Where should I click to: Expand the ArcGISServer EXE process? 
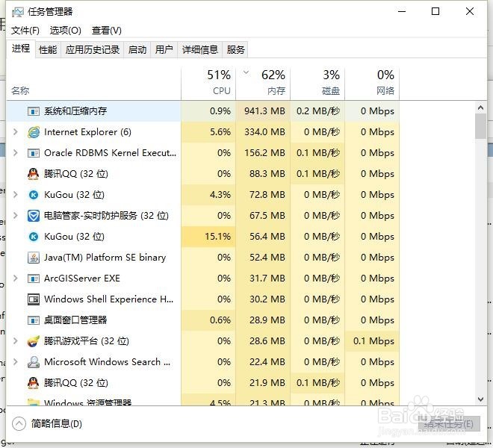[15, 279]
